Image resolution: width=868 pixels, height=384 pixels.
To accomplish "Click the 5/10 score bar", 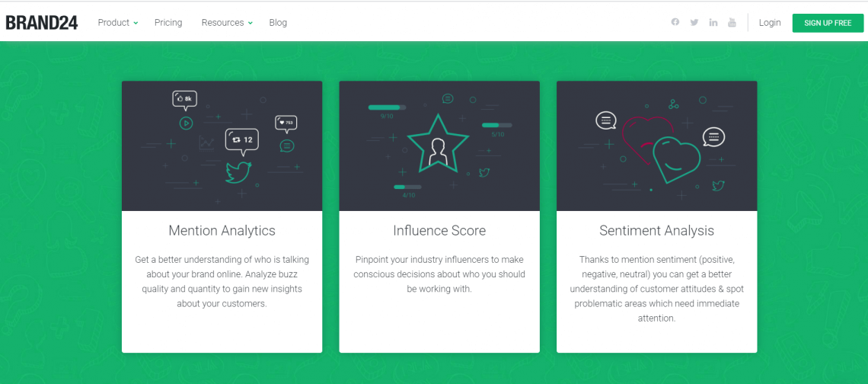I will point(496,125).
